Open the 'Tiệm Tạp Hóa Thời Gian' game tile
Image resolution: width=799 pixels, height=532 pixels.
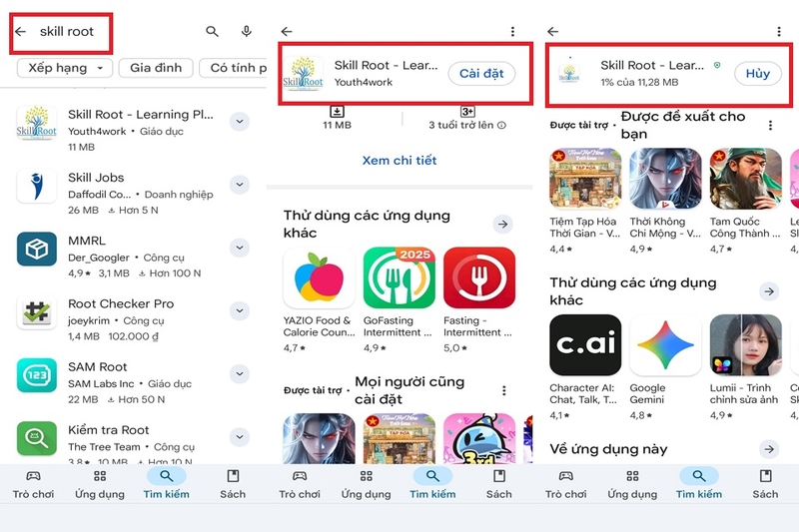[585, 201]
